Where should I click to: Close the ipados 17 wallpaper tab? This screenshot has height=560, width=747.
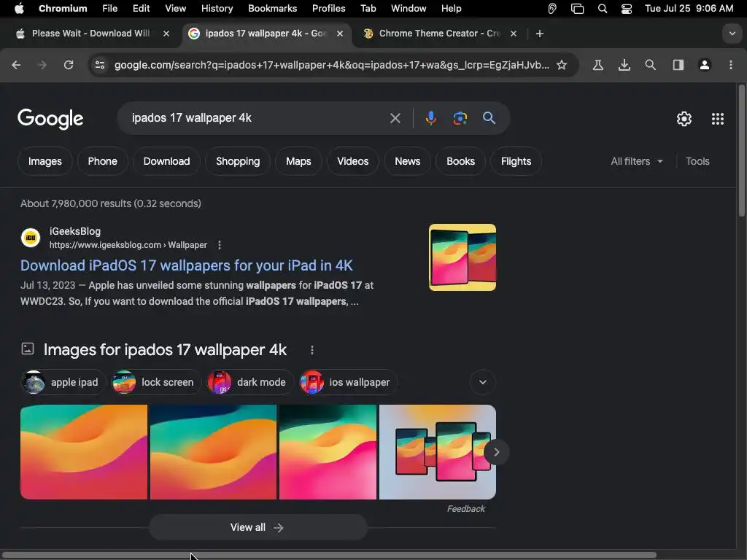click(340, 34)
